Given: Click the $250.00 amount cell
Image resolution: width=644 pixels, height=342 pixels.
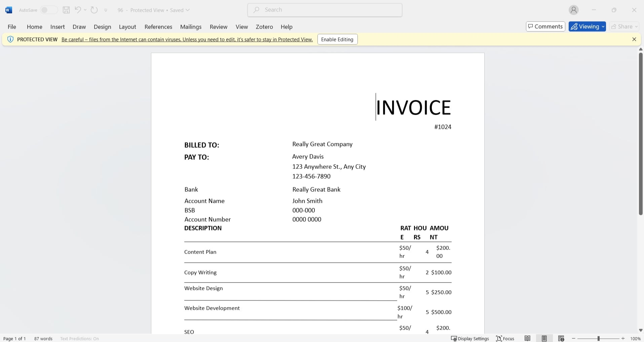Looking at the screenshot, I should (x=441, y=292).
